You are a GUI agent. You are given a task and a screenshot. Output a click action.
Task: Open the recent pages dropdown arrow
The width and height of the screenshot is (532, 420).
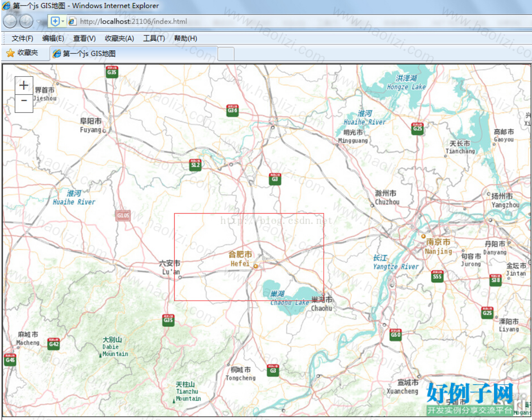(39, 22)
